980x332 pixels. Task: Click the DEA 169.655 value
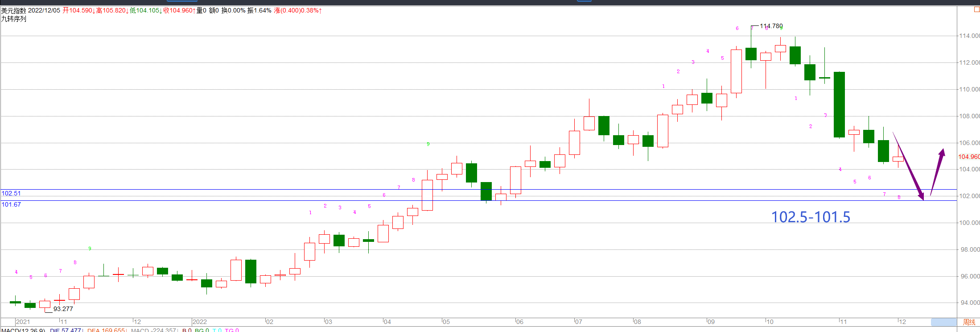tap(106, 330)
